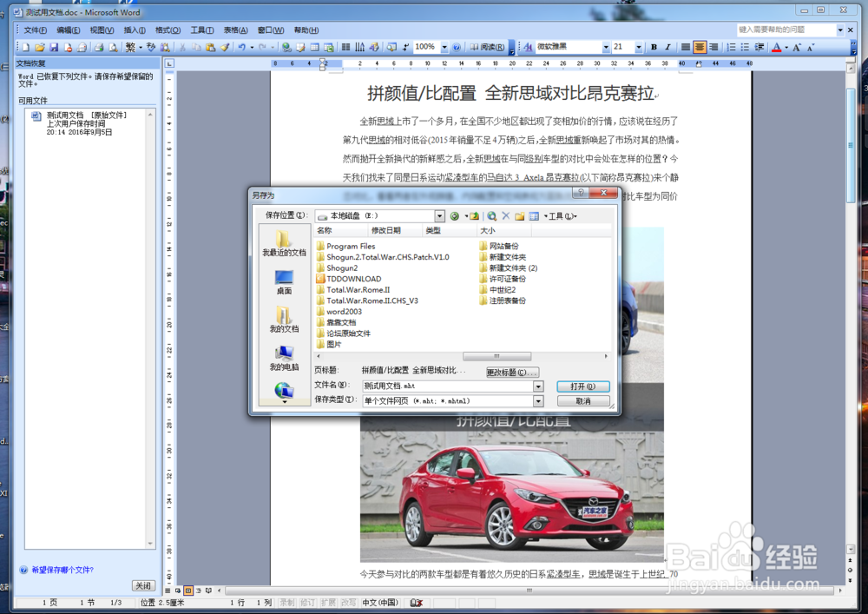Open the 编辑 menu
The image size is (868, 614).
point(68,30)
